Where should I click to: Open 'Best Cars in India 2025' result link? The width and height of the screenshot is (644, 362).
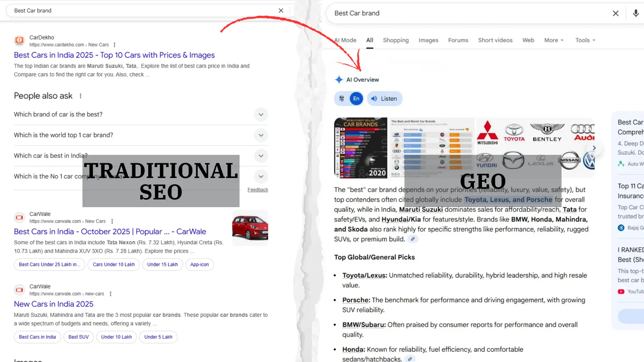(114, 55)
